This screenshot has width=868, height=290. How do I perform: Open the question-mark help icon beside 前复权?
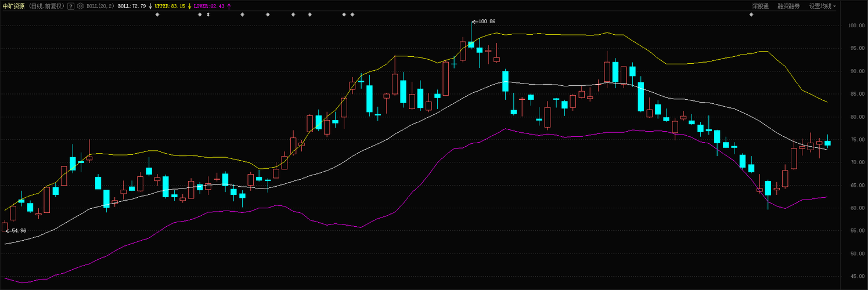click(x=71, y=6)
